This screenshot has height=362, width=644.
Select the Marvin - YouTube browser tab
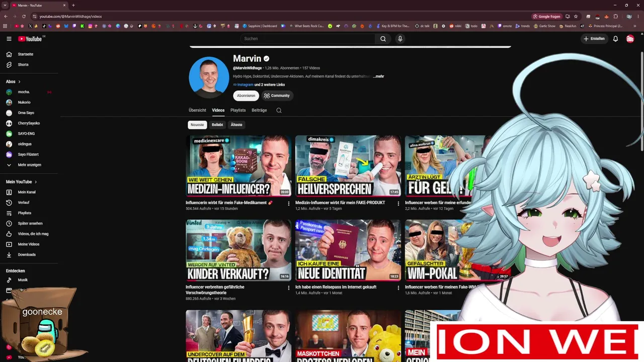(x=39, y=6)
